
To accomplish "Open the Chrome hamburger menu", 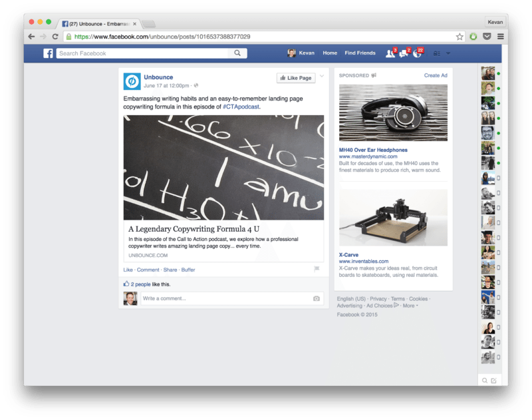I will (501, 37).
